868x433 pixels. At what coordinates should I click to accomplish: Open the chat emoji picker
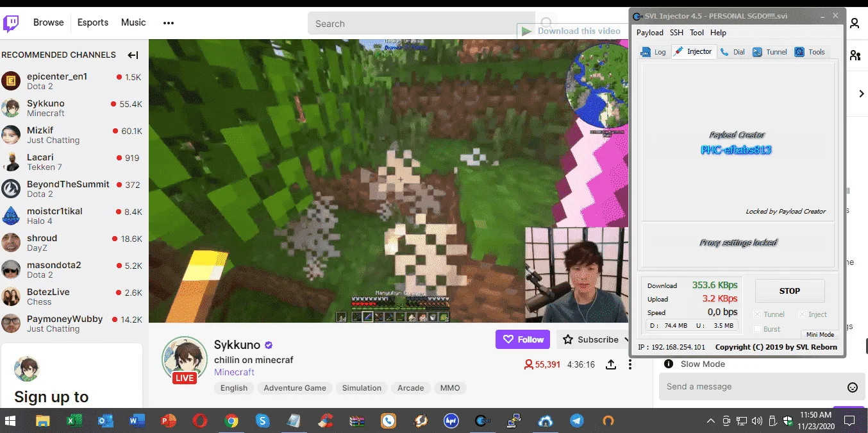[853, 387]
